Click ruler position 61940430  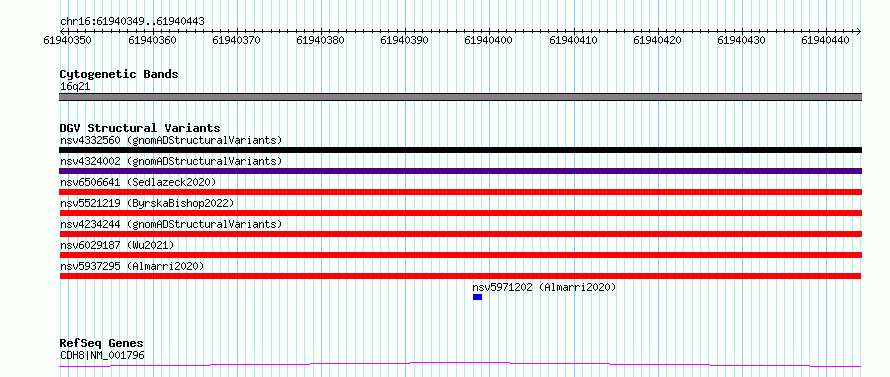742,40
